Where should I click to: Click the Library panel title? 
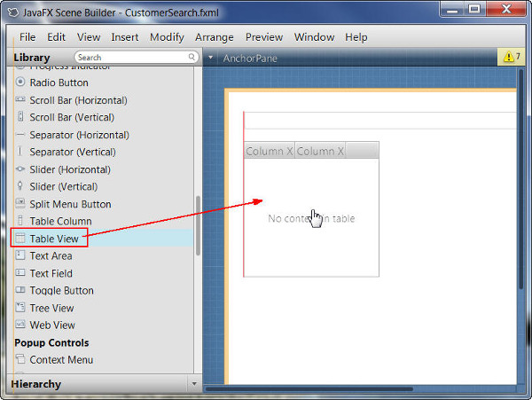(32, 58)
